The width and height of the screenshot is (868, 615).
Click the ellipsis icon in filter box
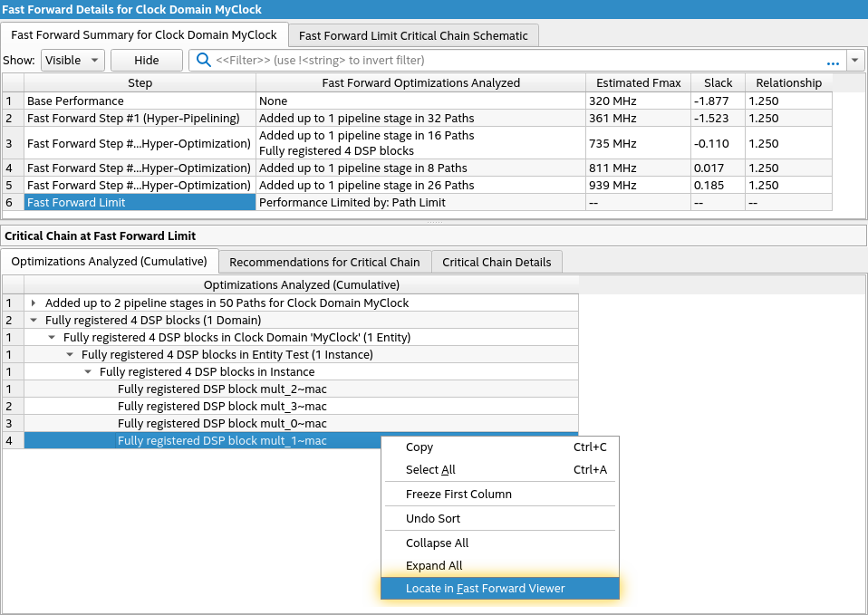coord(833,61)
